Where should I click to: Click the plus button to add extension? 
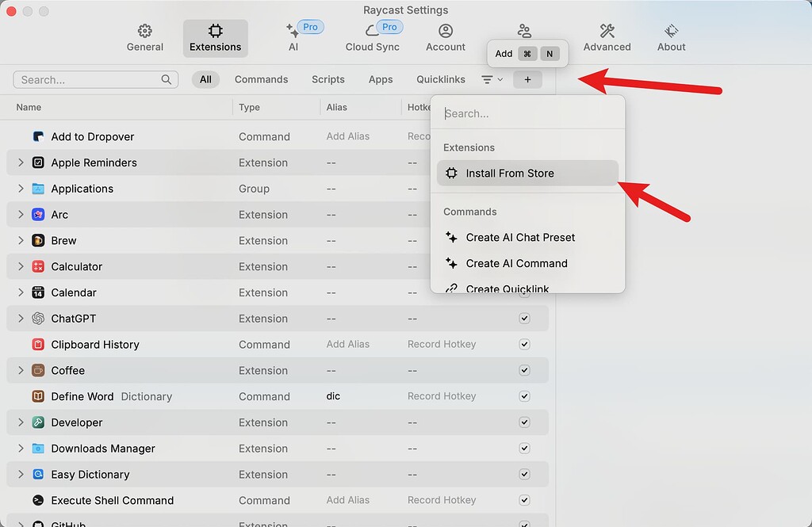click(x=527, y=80)
